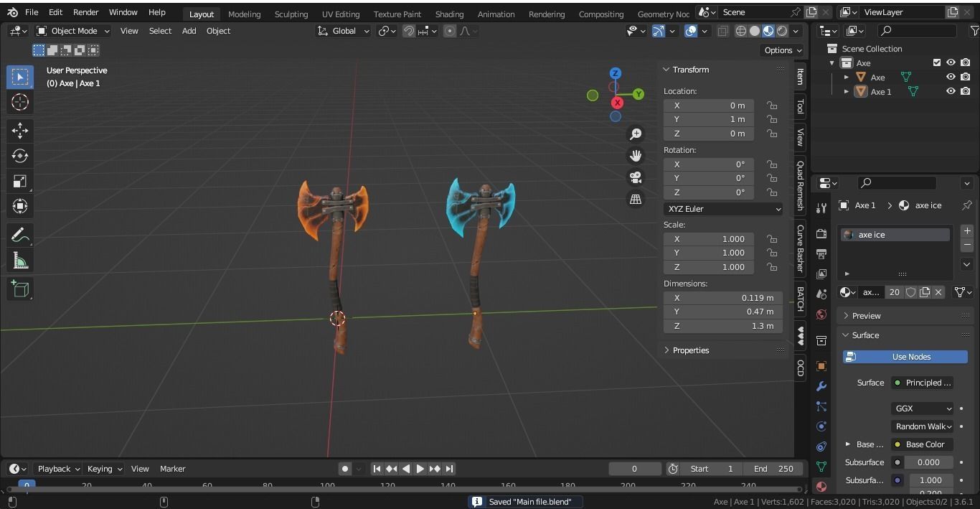The image size is (980, 509).
Task: Select the Add Cube tool
Action: click(20, 289)
